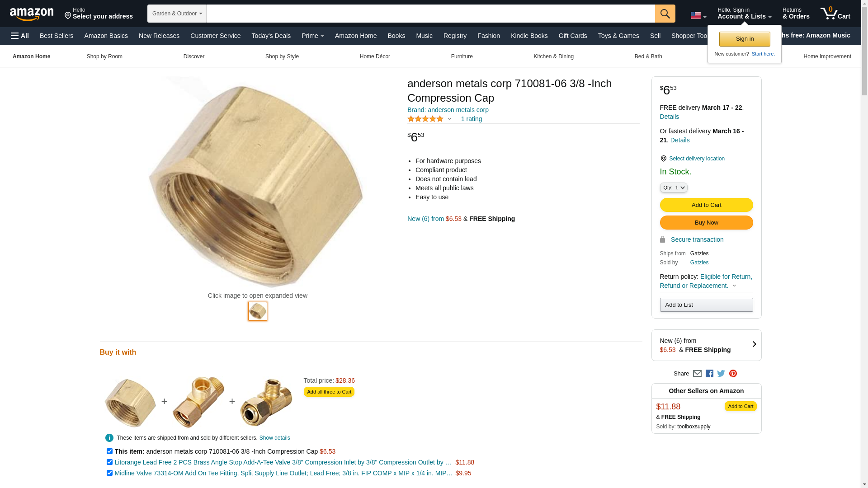868x488 pixels.
Task: Open the Garden & Outdoor search category dropdown
Action: (x=177, y=14)
